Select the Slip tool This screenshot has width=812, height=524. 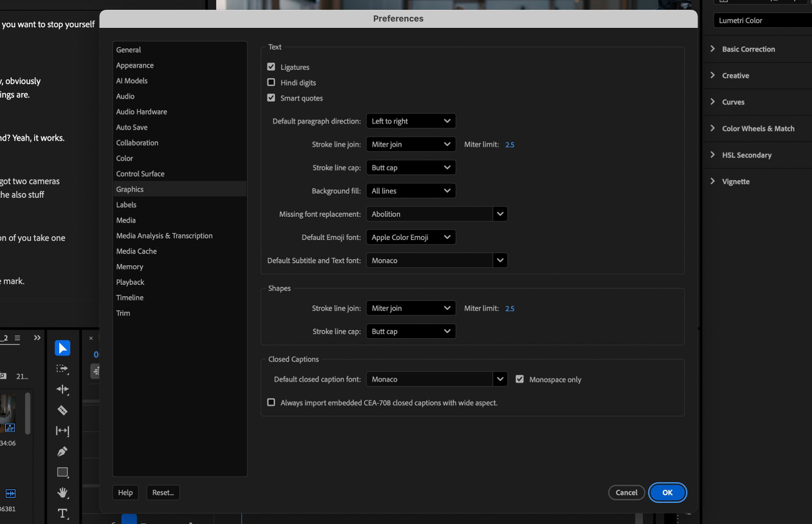62,431
